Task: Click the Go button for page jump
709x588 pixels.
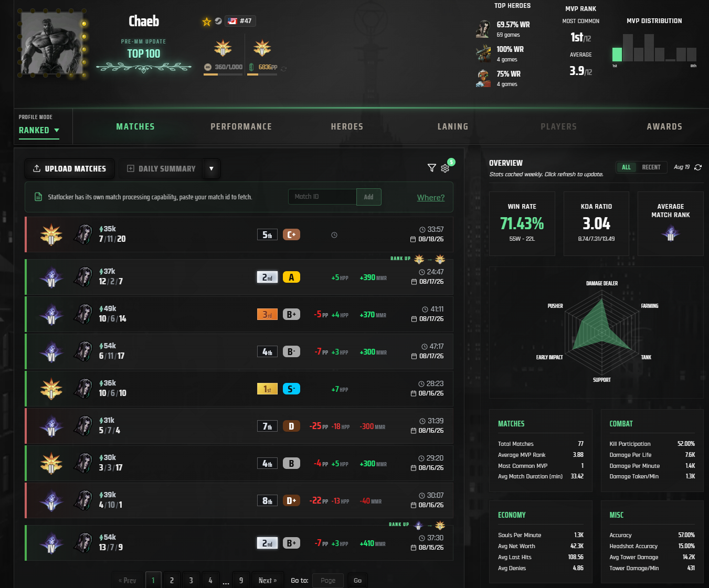Action: [357, 580]
